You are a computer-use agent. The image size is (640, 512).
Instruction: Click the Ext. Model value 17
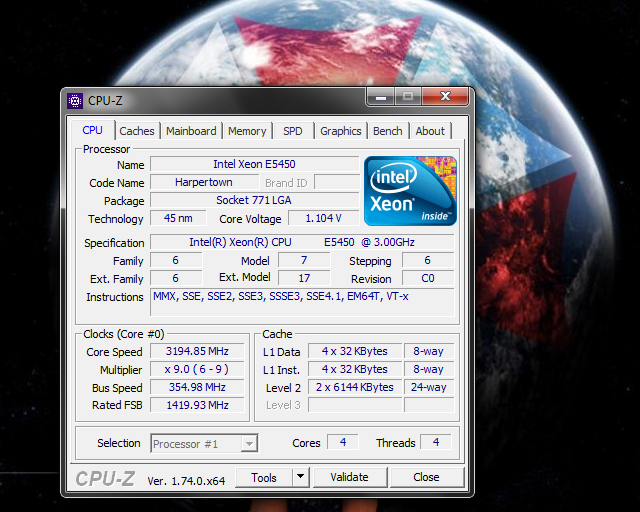coord(304,278)
